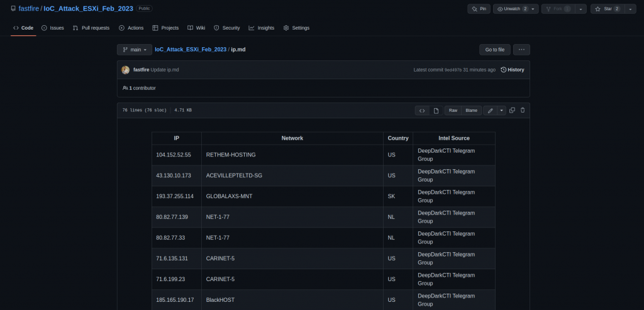Display the rendered file view
Viewport: 644px width, 310px height.
pyautogui.click(x=436, y=111)
